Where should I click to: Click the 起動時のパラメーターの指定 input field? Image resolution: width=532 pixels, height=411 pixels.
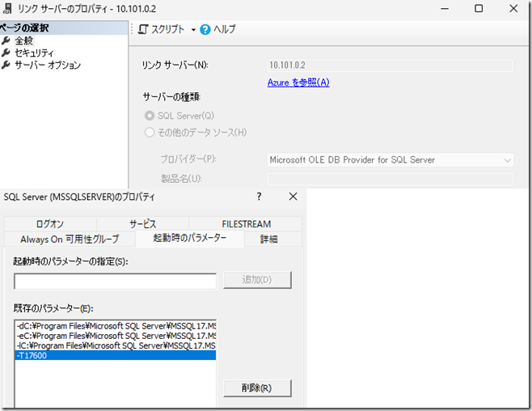[115, 281]
